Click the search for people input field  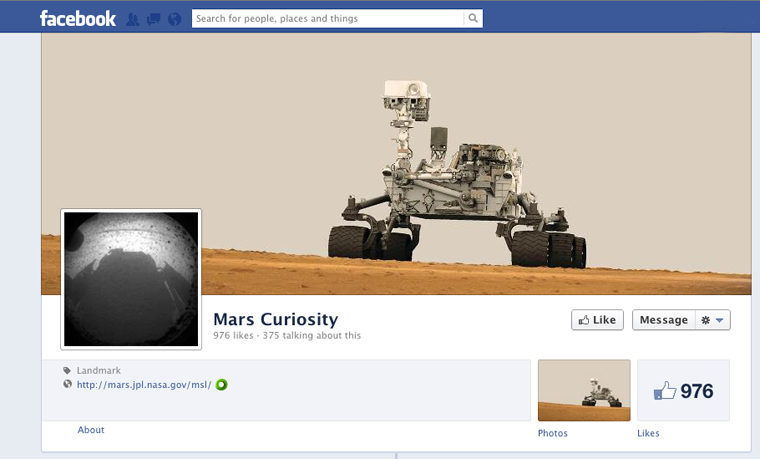point(328,18)
